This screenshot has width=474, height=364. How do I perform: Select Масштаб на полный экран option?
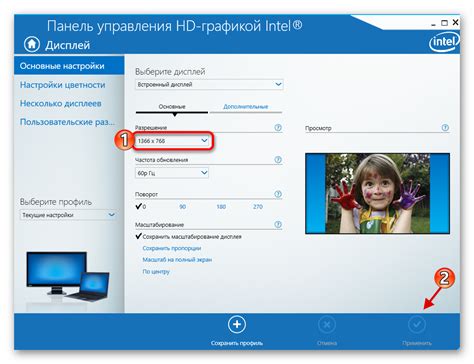177,260
